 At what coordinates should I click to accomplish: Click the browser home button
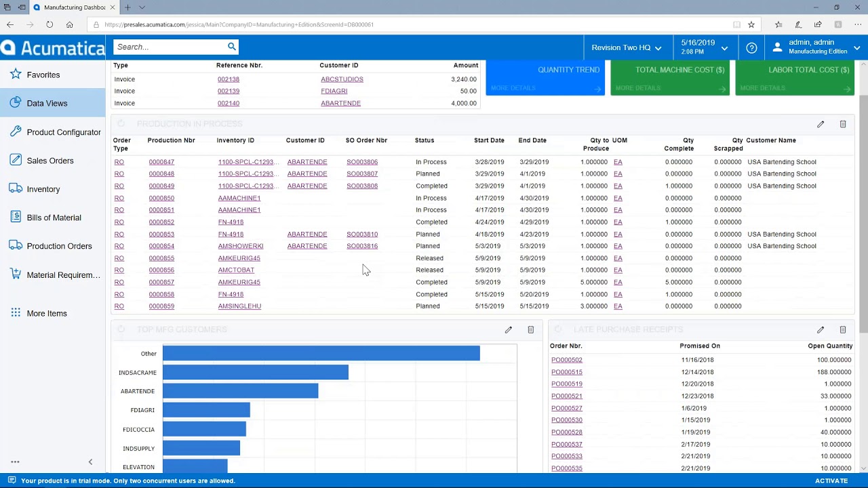click(x=69, y=24)
